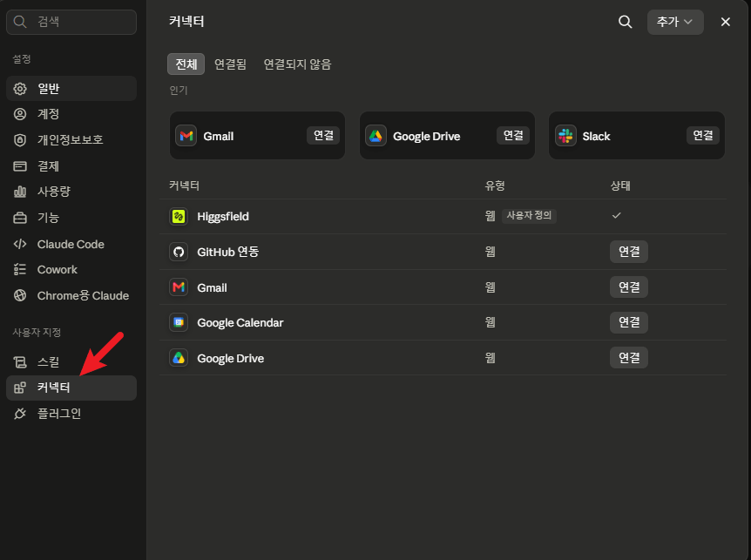Click the magnifier icon beside 추가
Image resolution: width=751 pixels, height=560 pixels.
pyautogui.click(x=625, y=22)
